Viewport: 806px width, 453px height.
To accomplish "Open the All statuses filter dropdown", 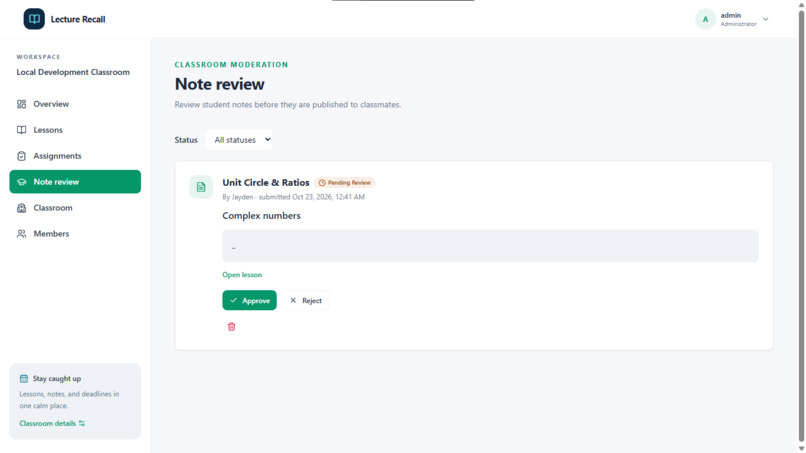I will coord(239,140).
